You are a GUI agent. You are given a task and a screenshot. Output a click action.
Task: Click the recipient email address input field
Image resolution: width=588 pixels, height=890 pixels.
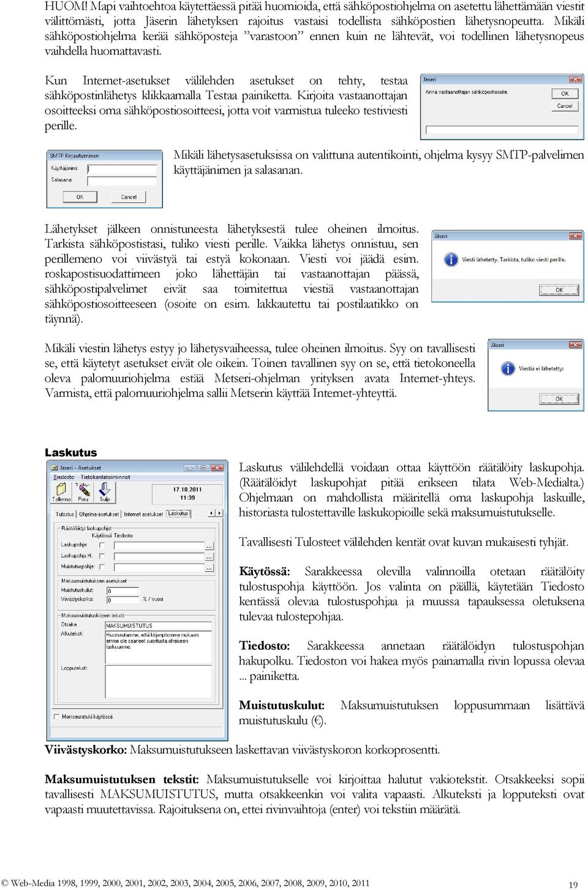tap(502, 130)
